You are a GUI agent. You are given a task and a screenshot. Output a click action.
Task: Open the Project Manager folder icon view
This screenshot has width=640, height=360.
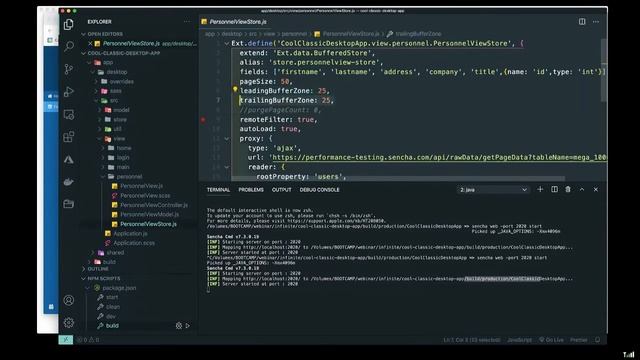tap(69, 203)
